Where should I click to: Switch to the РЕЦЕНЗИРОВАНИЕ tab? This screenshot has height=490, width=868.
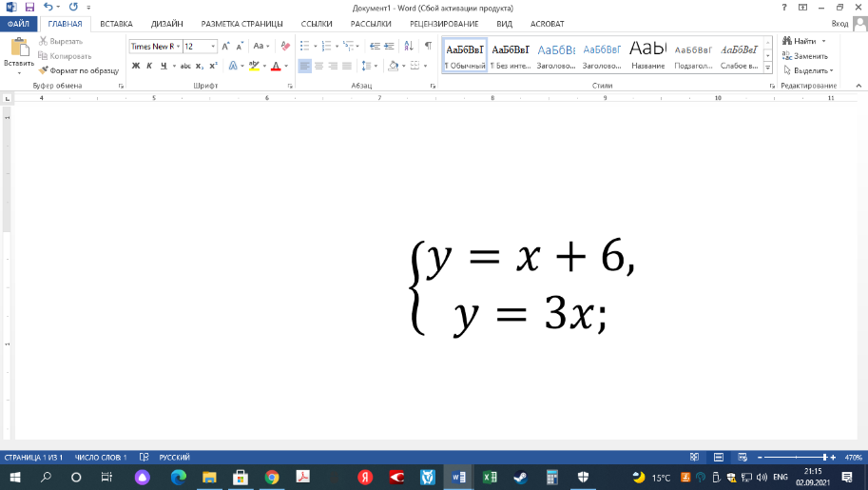(x=444, y=24)
